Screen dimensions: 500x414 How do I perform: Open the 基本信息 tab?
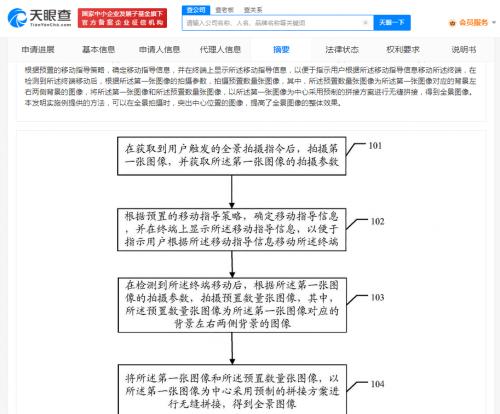[99, 50]
